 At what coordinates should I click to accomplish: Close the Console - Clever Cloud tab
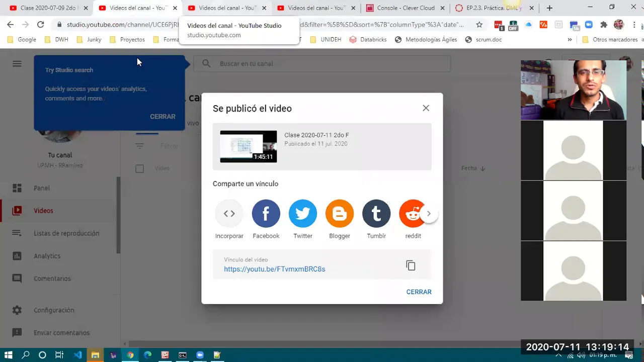coord(442,8)
